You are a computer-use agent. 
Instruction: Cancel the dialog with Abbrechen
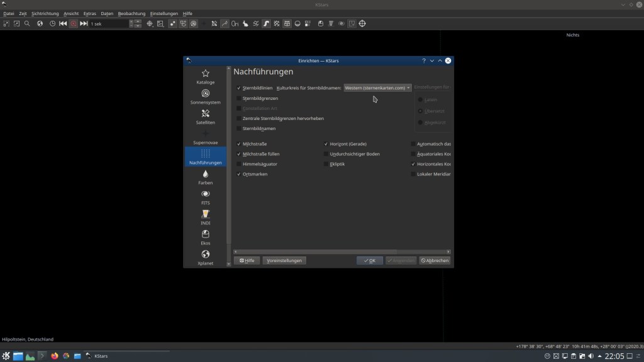click(x=435, y=260)
